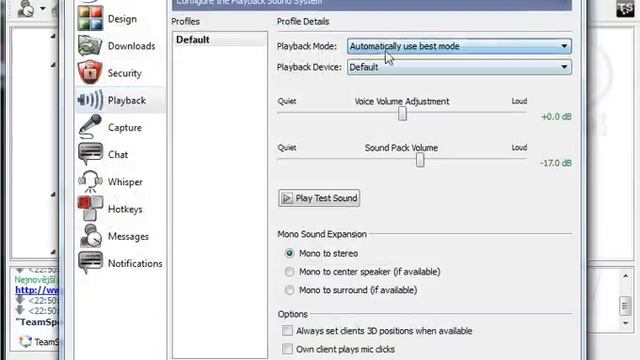
Task: Click the chat log scrollbar up arrow
Action: click(x=625, y=276)
